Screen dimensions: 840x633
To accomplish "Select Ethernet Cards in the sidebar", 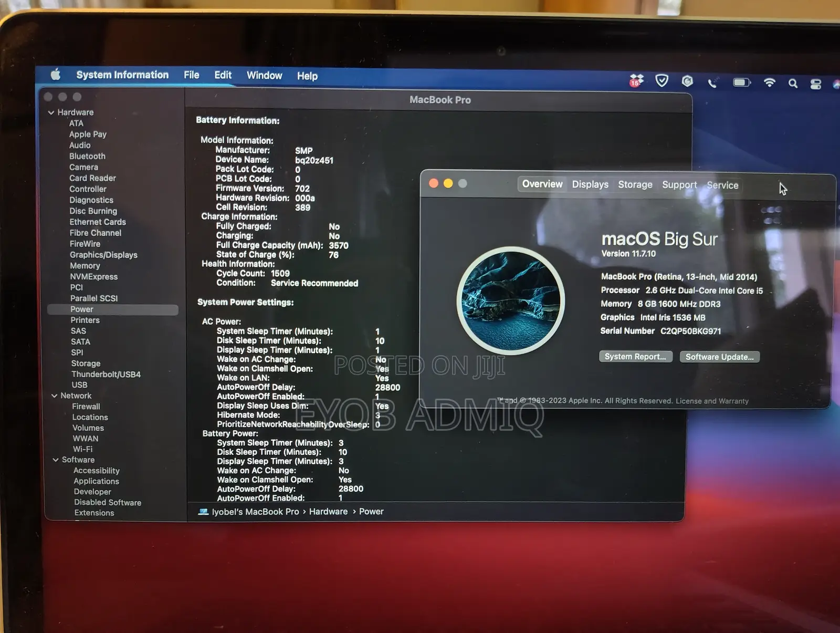I will (98, 222).
